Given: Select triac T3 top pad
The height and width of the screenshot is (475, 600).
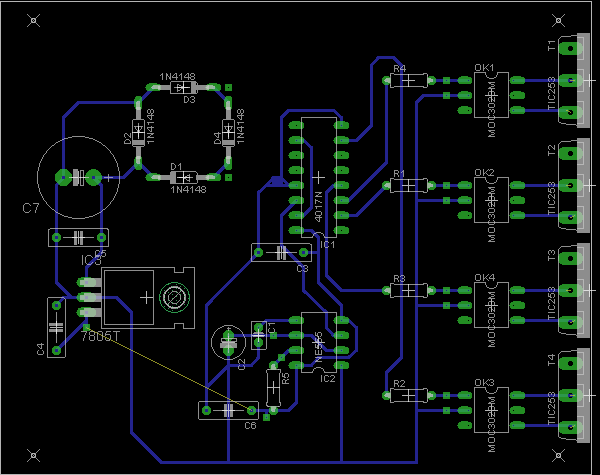Looking at the screenshot, I should 571,258.
